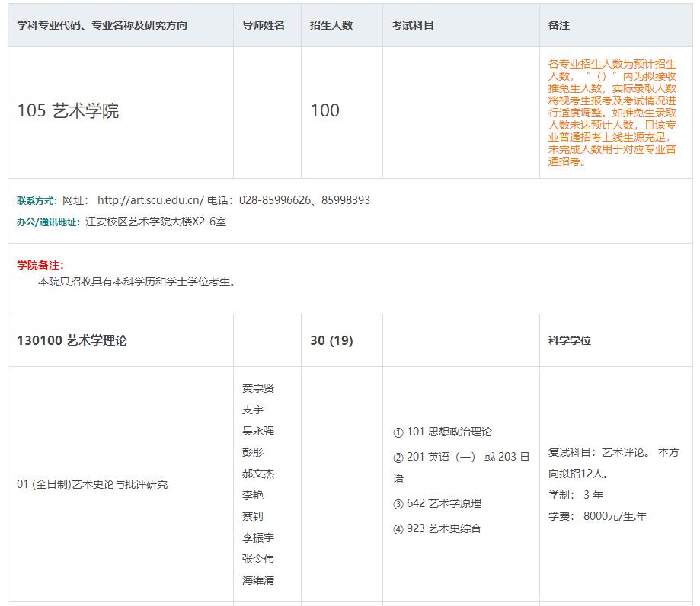Image resolution: width=700 pixels, height=606 pixels.
Task: Click the 105 艺术学院 heading
Action: coord(68,111)
